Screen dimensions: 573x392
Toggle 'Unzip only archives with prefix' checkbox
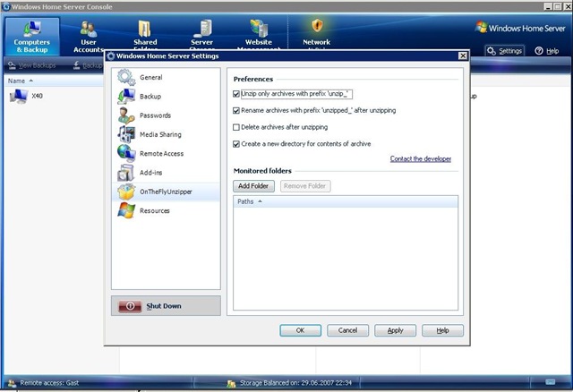click(236, 94)
